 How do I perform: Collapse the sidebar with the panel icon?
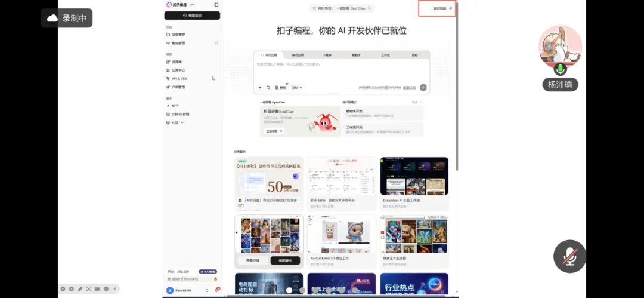click(x=216, y=5)
